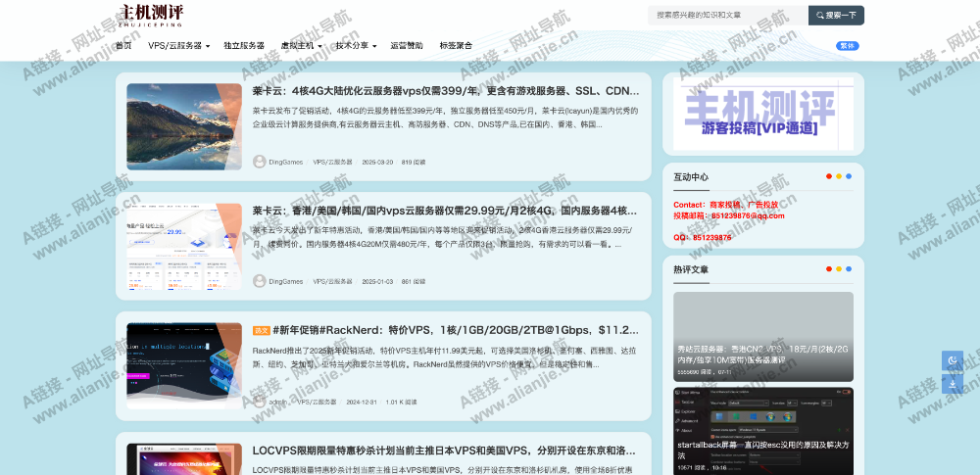
Task: Click the mountain lake thumbnail image
Action: pos(184,127)
